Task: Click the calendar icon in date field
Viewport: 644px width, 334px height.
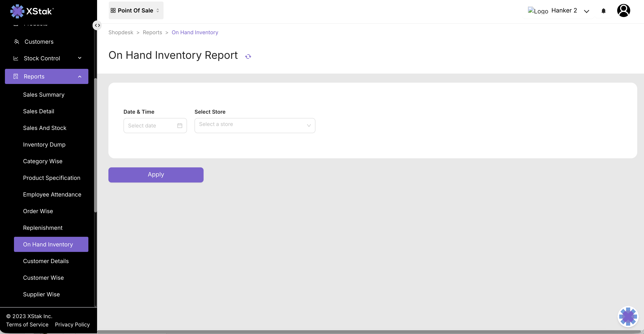Action: 179,125
